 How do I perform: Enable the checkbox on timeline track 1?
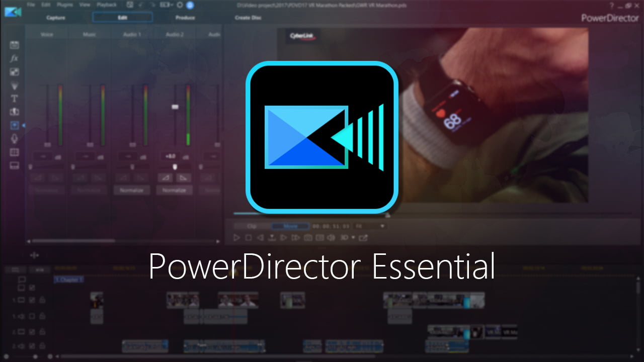point(32,300)
